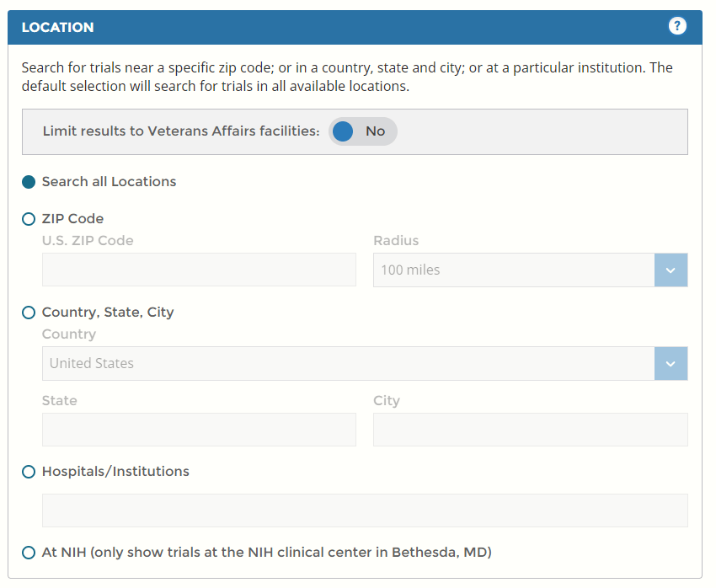Focus the State text field
Screen dimensions: 716x588
coord(199,430)
